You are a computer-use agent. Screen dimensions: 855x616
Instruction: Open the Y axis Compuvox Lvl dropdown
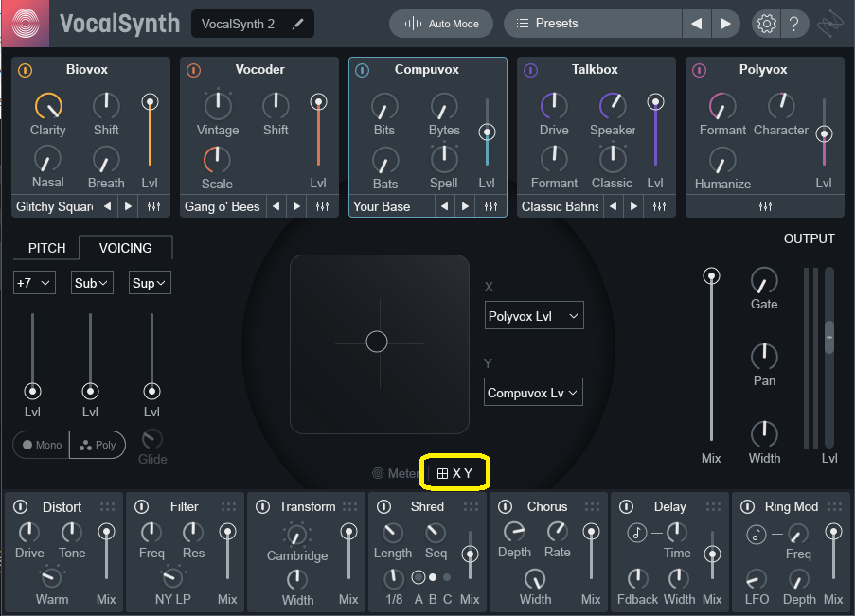[533, 393]
